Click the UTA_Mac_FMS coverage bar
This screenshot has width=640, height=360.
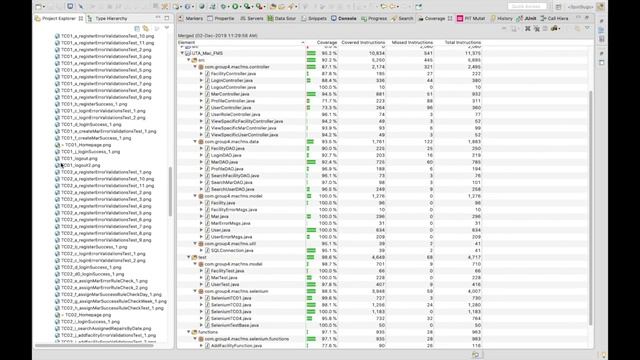click(x=311, y=53)
